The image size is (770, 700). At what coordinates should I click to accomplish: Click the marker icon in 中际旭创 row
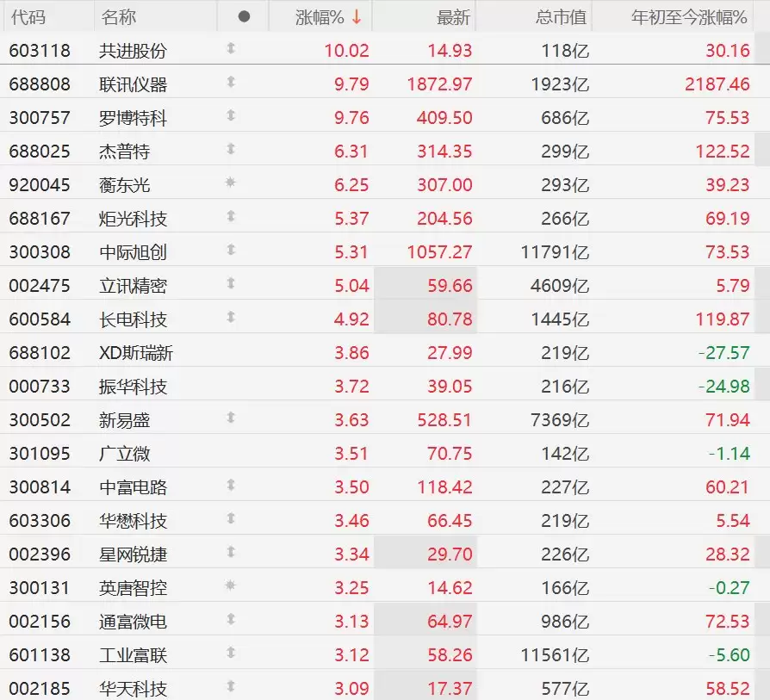231,250
